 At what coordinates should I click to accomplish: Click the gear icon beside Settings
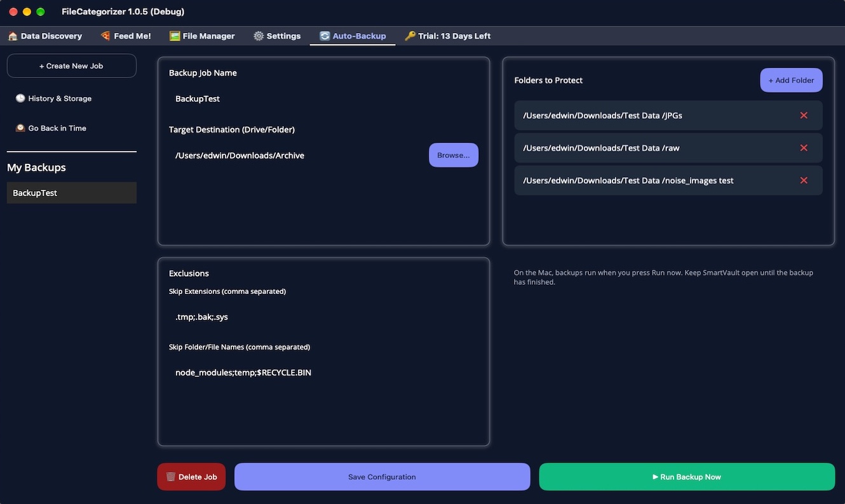click(259, 36)
